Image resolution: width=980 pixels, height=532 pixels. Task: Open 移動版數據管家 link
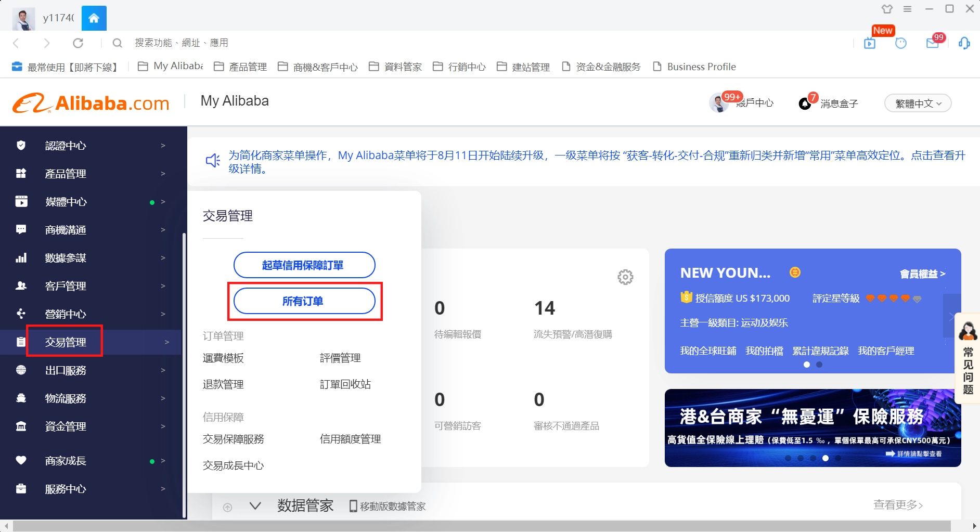[388, 506]
